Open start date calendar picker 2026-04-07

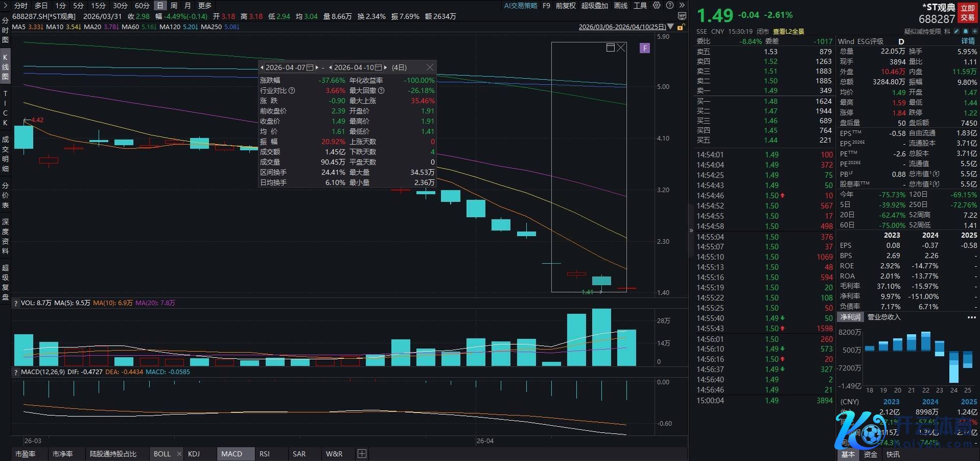click(310, 67)
